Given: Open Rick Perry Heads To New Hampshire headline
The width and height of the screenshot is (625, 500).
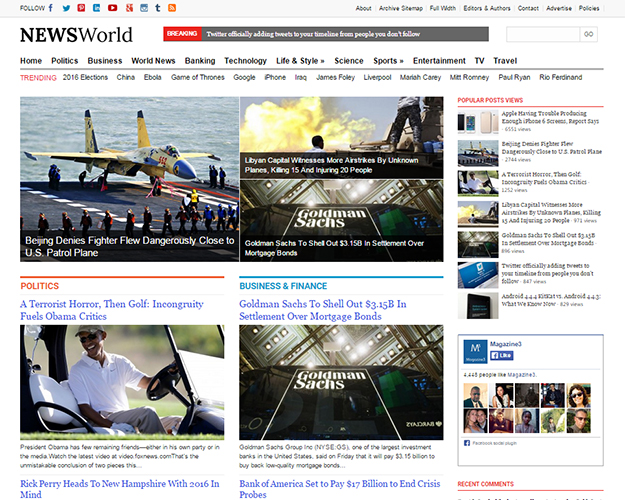Looking at the screenshot, I should (120, 489).
